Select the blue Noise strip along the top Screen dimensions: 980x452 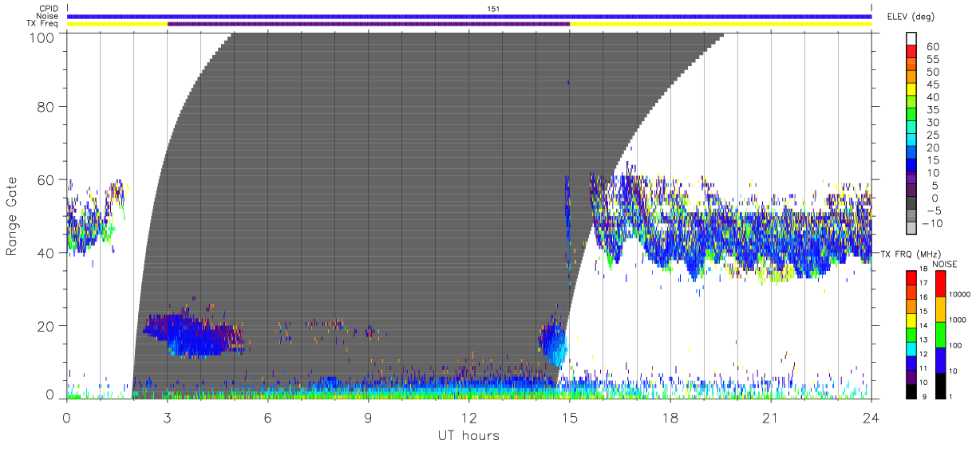pyautogui.click(x=469, y=16)
